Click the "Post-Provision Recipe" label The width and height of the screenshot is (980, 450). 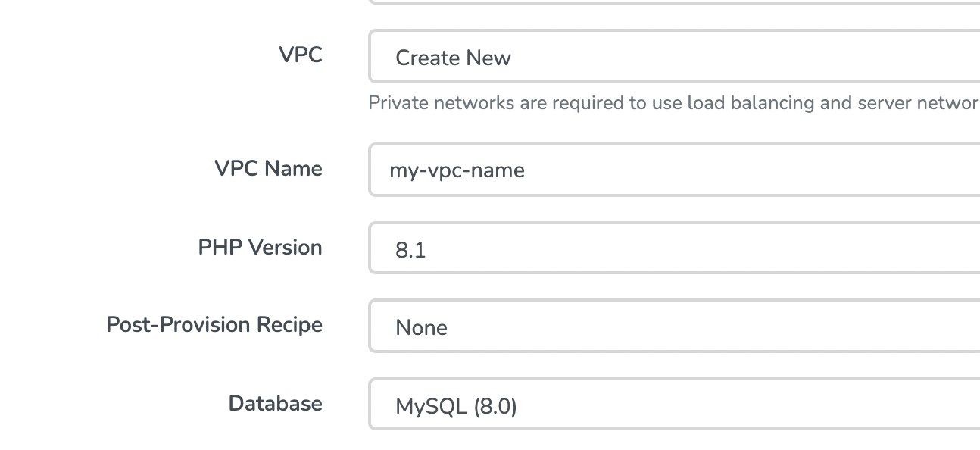[x=214, y=325]
